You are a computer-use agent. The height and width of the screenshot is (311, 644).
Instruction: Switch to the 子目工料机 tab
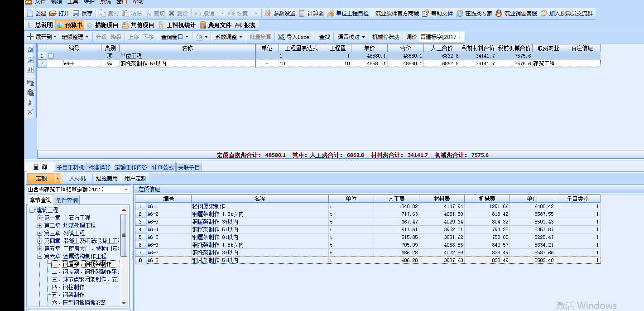[70, 167]
